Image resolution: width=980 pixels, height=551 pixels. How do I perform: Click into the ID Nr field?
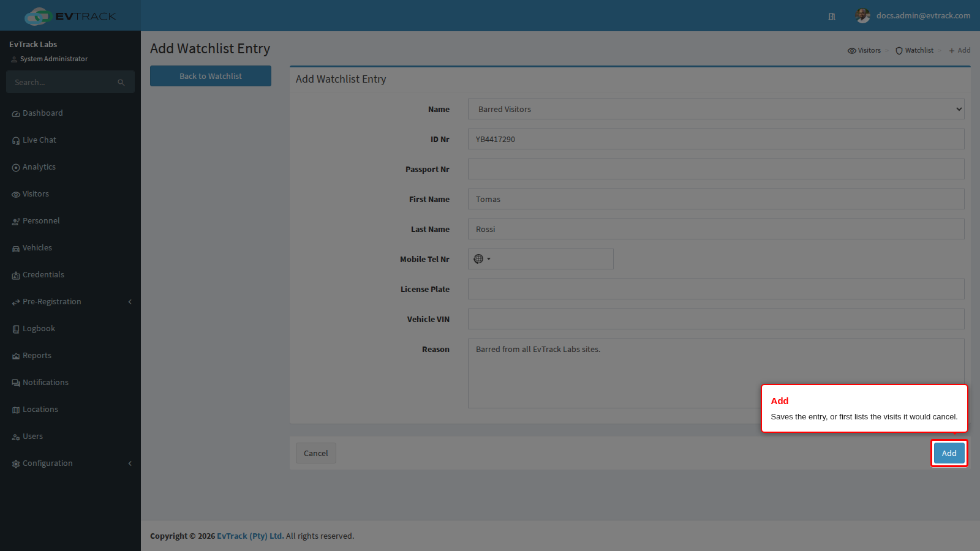716,139
